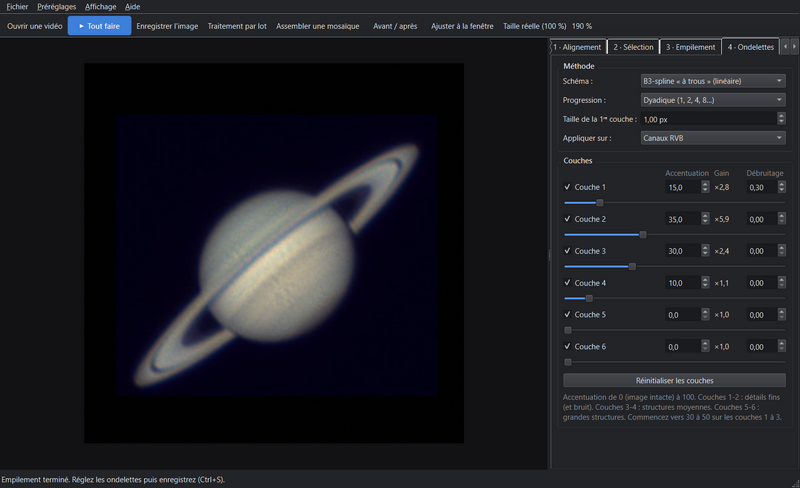Click the tab bar right scroll arrow
This screenshot has height=488, width=800.
point(794,46)
